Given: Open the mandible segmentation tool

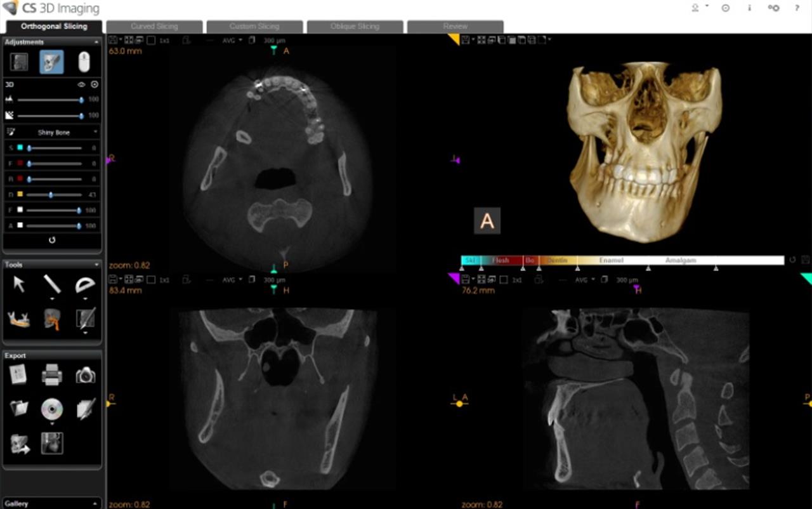Looking at the screenshot, I should (18, 318).
